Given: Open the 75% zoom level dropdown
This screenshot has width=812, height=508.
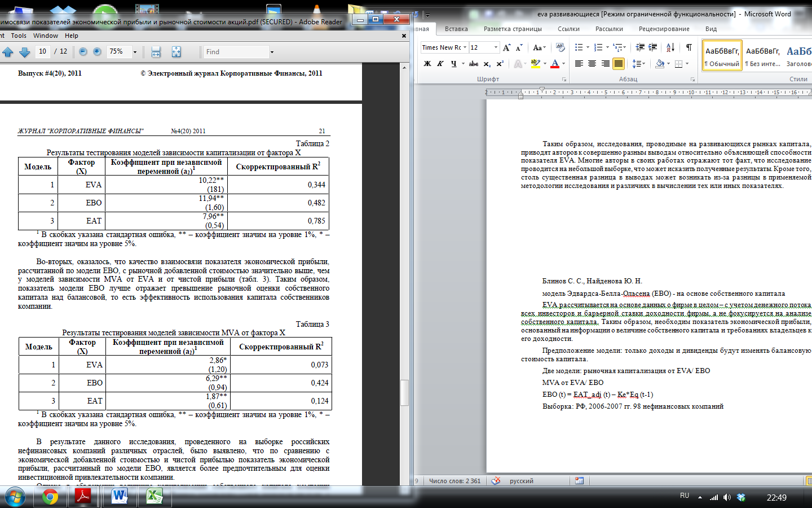Looking at the screenshot, I should pyautogui.click(x=135, y=52).
